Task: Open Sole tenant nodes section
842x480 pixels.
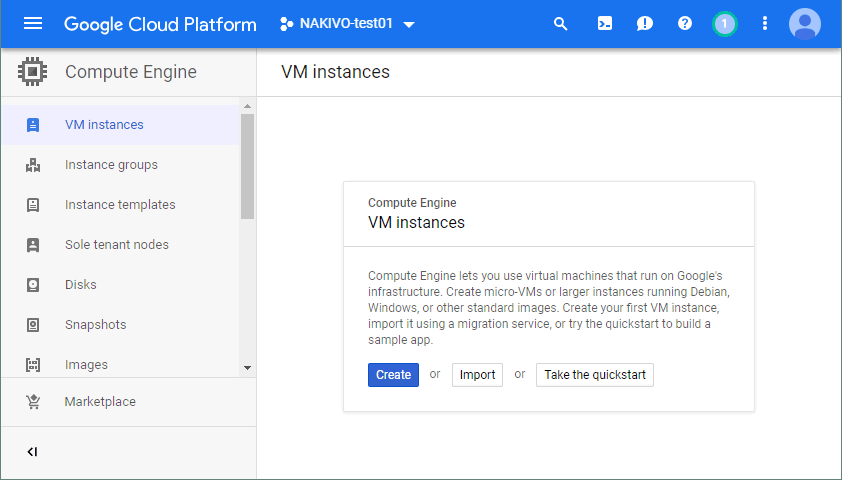Action: [117, 245]
